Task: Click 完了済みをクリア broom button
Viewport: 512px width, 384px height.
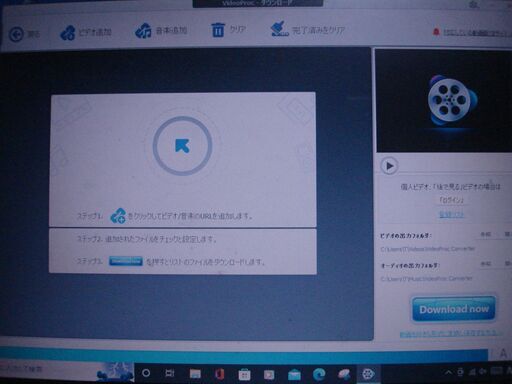Action: pyautogui.click(x=307, y=30)
